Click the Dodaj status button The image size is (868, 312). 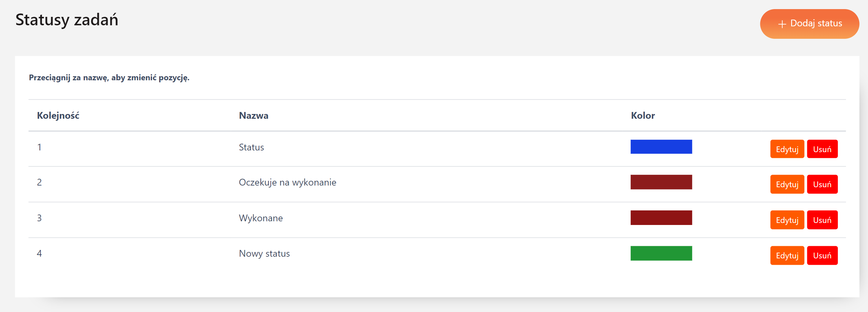[x=809, y=24]
